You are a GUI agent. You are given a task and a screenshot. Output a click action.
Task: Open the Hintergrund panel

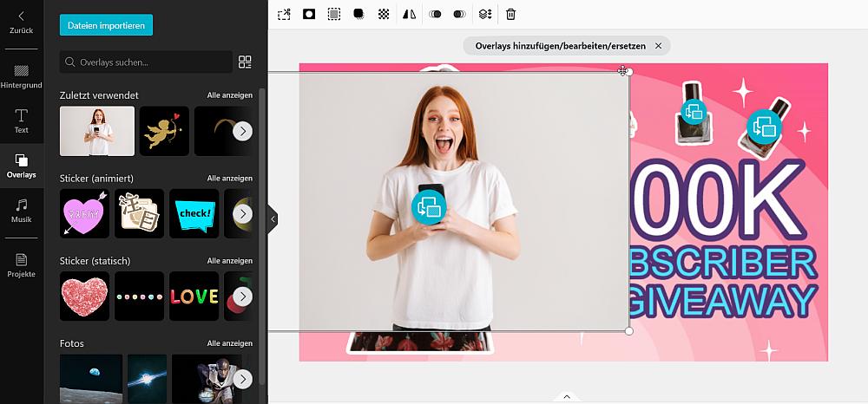click(x=22, y=76)
